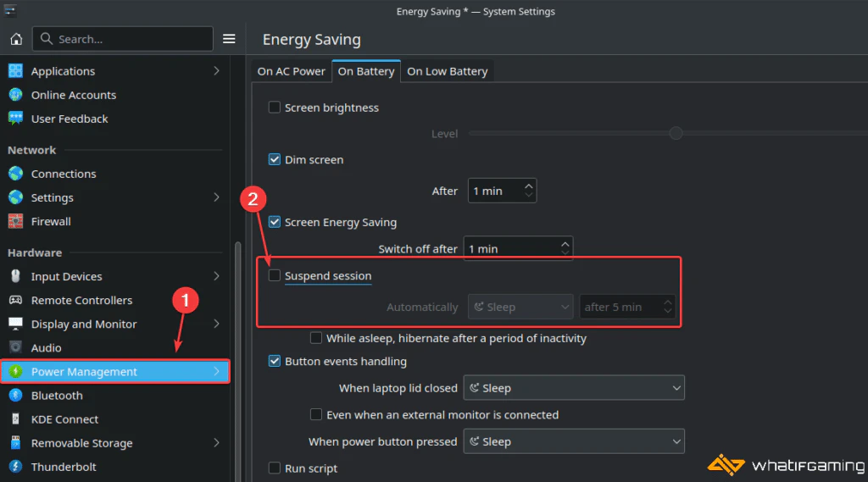Open Remote Controllers gamepad icon
Image resolution: width=868 pixels, height=482 pixels.
tap(15, 300)
